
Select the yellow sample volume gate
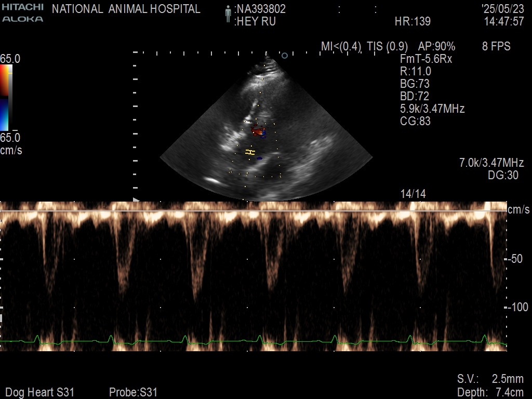coord(250,152)
